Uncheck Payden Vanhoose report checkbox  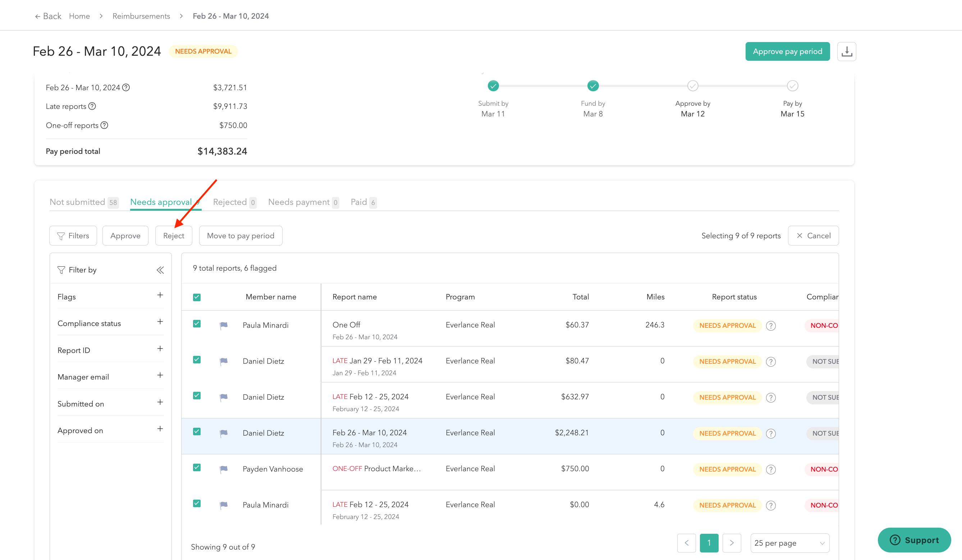pos(197,468)
